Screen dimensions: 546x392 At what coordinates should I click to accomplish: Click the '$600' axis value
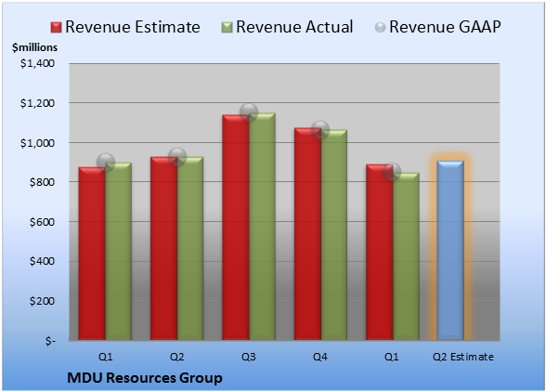point(42,222)
